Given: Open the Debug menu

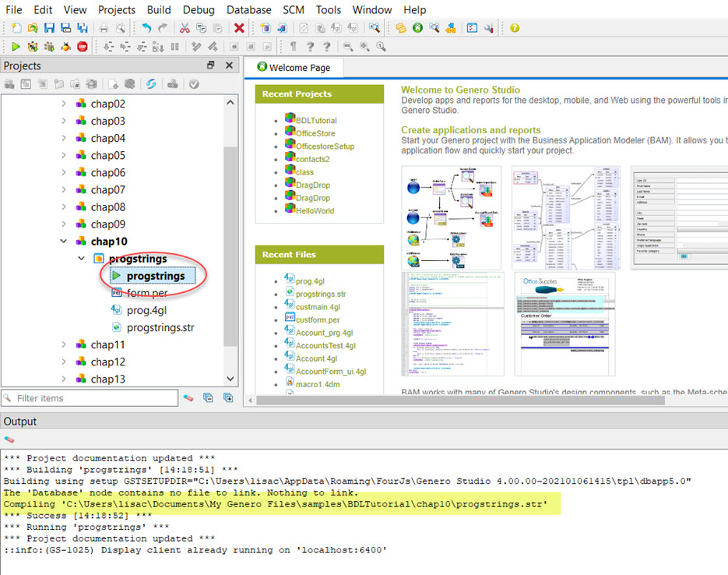Looking at the screenshot, I should (x=199, y=10).
